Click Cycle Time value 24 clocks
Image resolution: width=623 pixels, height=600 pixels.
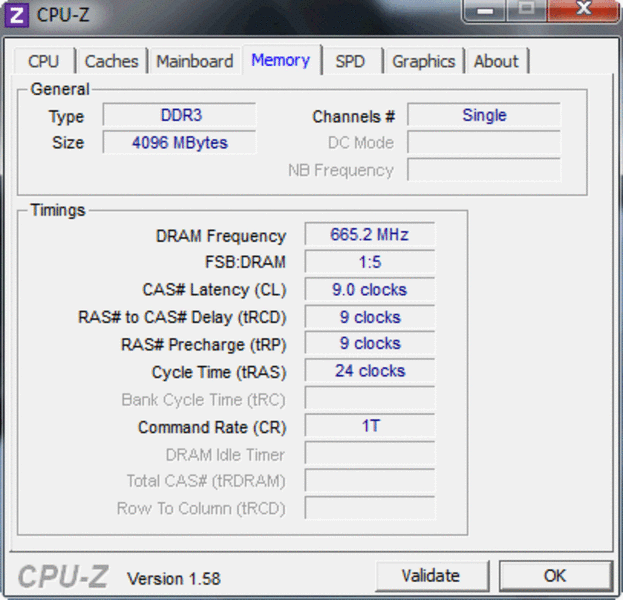point(370,371)
